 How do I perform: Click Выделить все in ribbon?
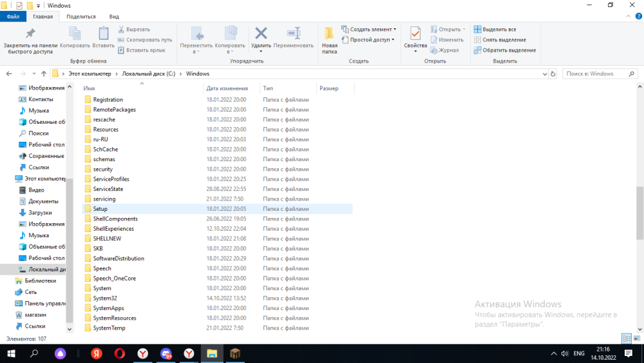coord(495,30)
